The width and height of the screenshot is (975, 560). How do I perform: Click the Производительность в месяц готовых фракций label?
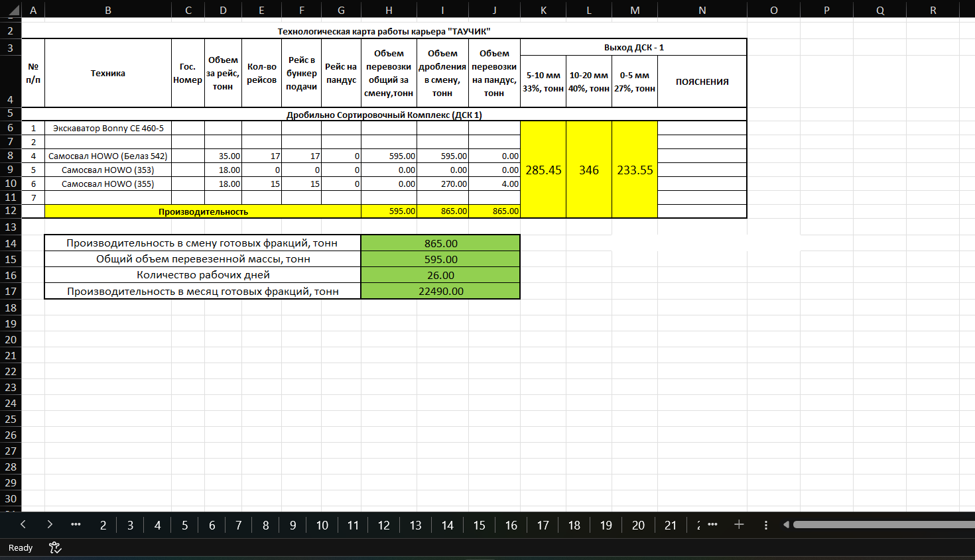pyautogui.click(x=203, y=291)
